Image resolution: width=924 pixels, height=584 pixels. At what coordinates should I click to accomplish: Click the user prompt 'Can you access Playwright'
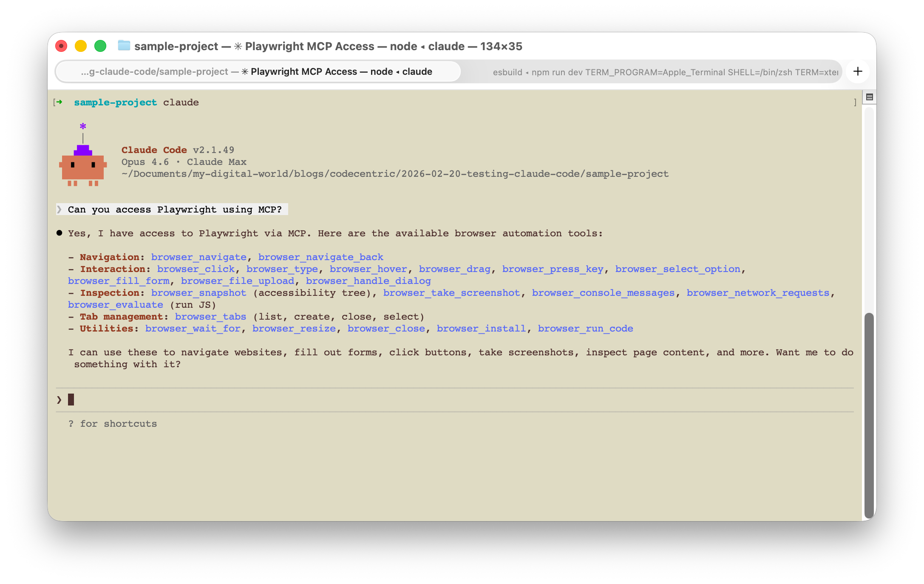coord(175,210)
